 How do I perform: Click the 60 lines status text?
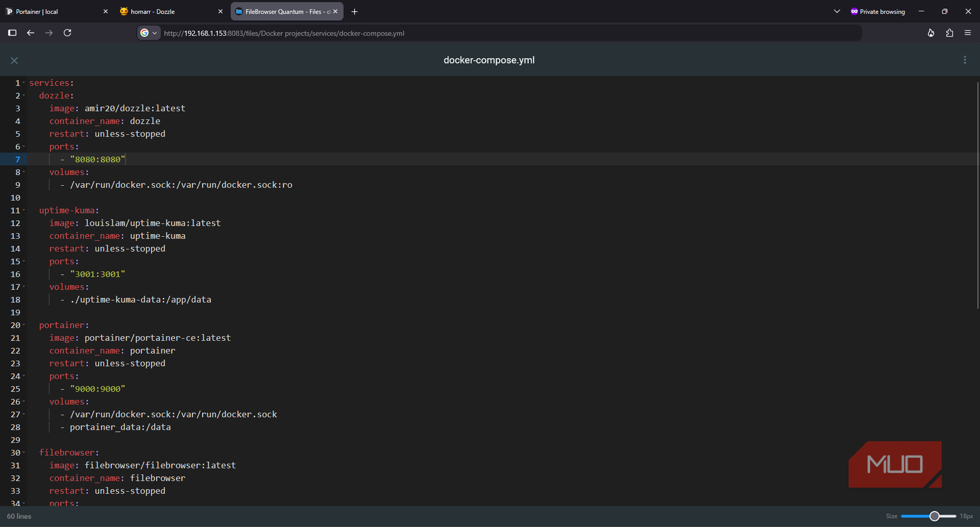[19, 516]
